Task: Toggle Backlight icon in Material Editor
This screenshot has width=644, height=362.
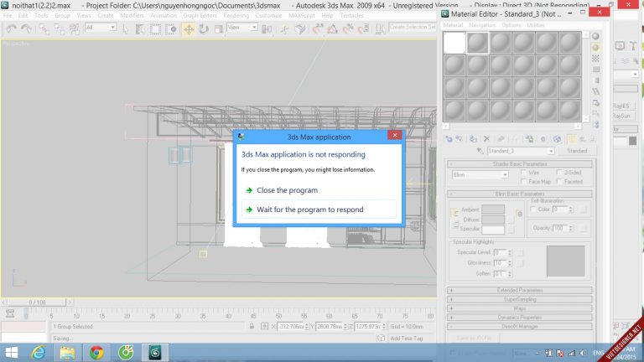Action: click(595, 47)
